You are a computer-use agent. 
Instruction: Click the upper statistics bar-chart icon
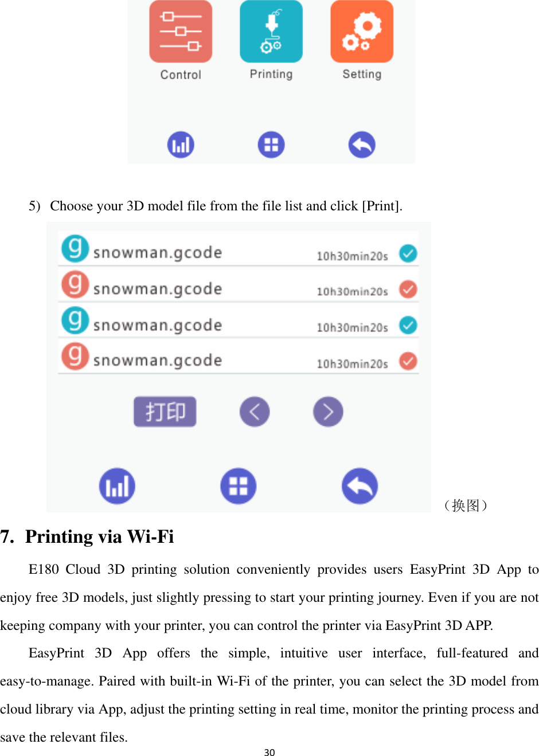pos(181,144)
